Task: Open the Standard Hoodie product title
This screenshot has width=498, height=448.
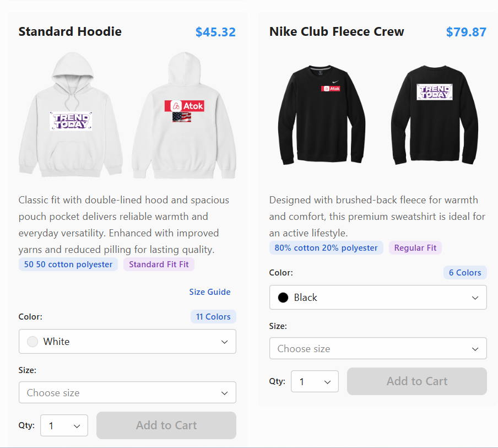Action: coord(70,31)
